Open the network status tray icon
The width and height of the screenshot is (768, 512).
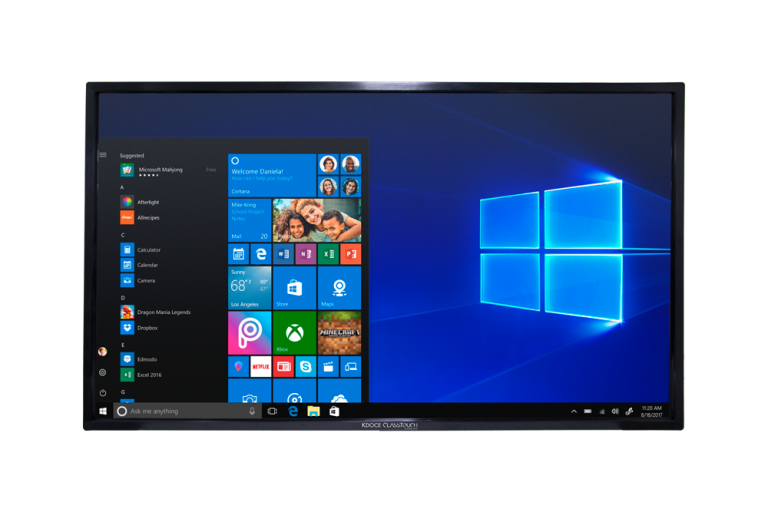coord(602,411)
